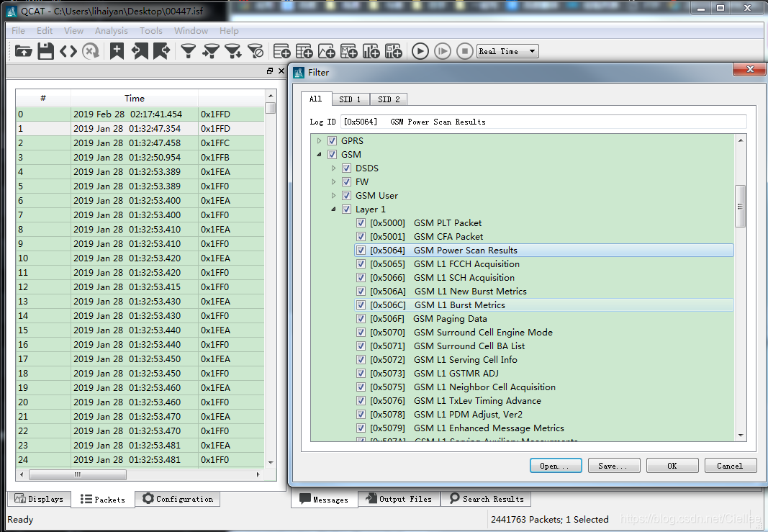This screenshot has height=532, width=768.
Task: Click the Save... button in Filter dialog
Action: tap(614, 465)
